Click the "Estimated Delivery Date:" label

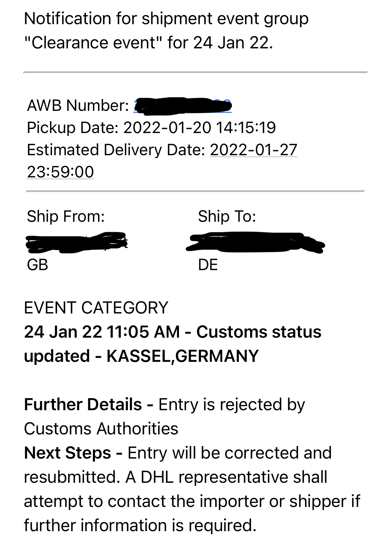click(x=116, y=150)
